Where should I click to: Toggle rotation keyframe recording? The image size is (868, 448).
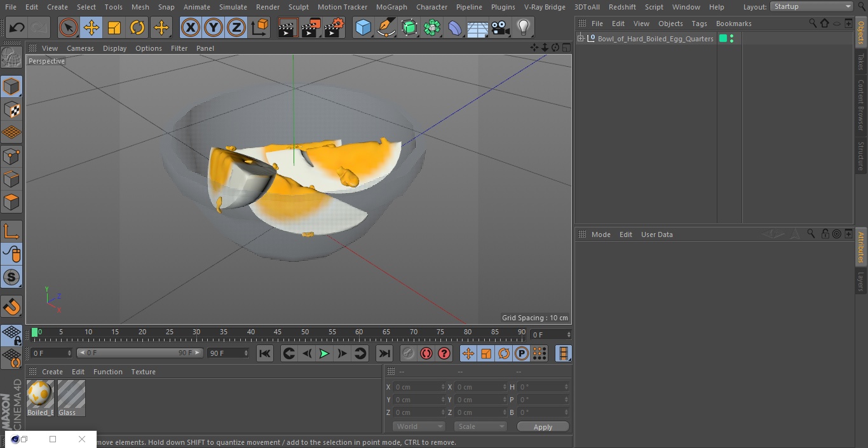click(504, 353)
